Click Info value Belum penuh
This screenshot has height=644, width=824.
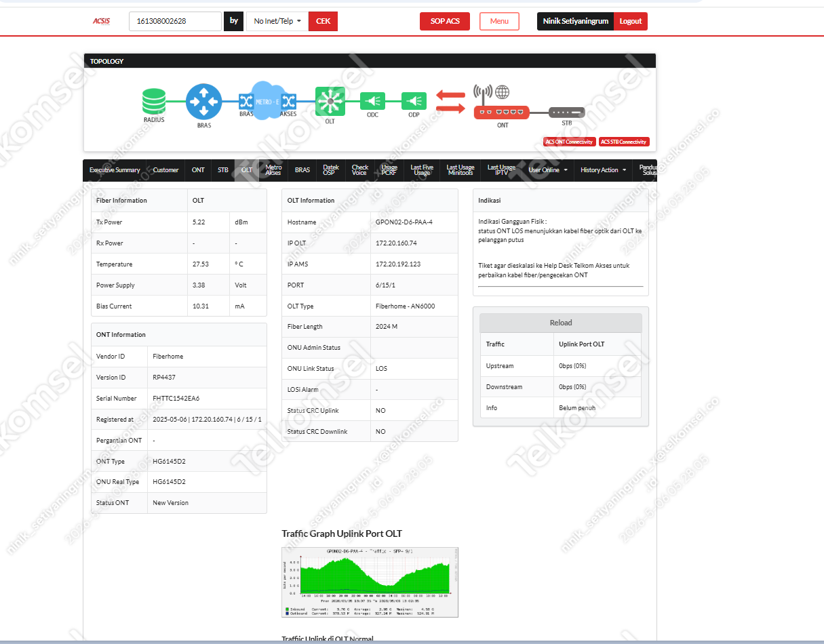[577, 408]
